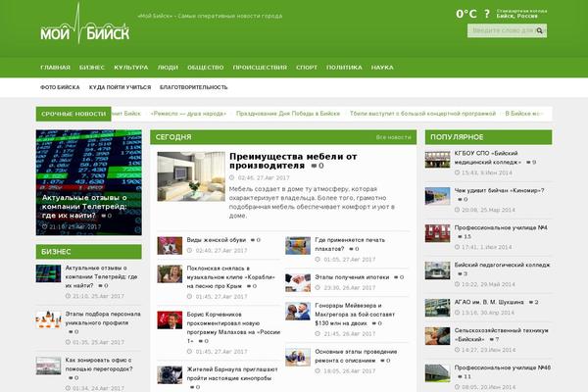The height and width of the screenshot is (392, 588).
Task: Open the Фото Бийска link
Action: coord(60,87)
